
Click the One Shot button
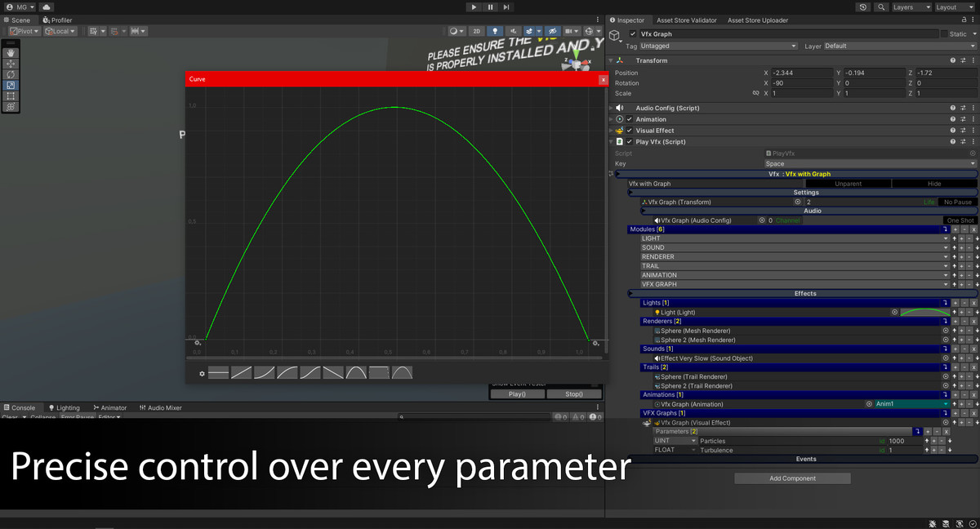pyautogui.click(x=960, y=220)
